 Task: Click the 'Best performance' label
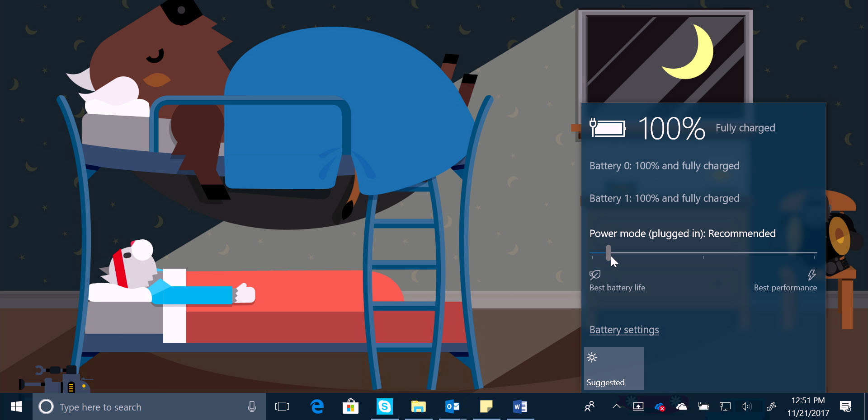[x=785, y=288]
